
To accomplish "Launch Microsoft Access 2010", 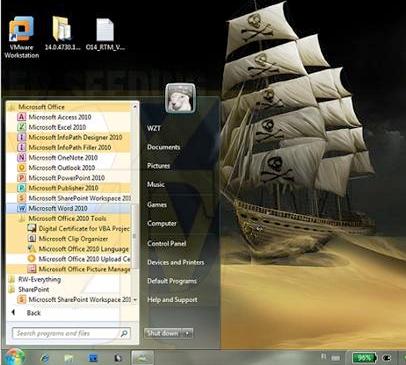I will point(60,117).
